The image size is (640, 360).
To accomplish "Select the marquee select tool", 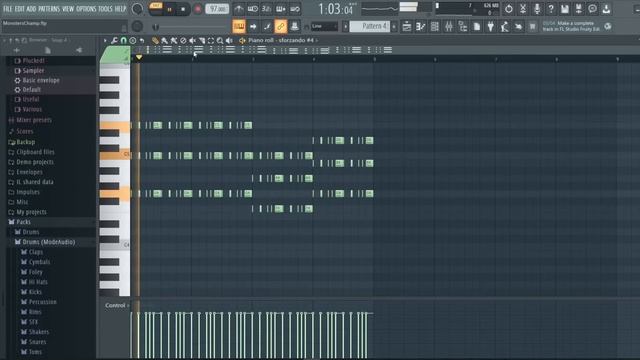I will pyautogui.click(x=211, y=40).
